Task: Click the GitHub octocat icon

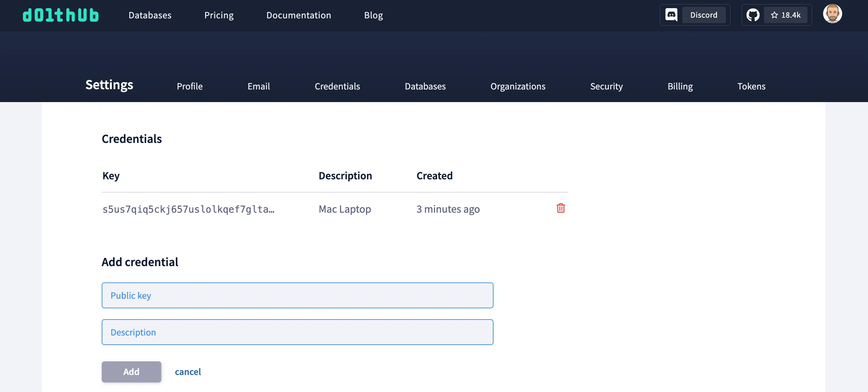Action: pos(753,15)
